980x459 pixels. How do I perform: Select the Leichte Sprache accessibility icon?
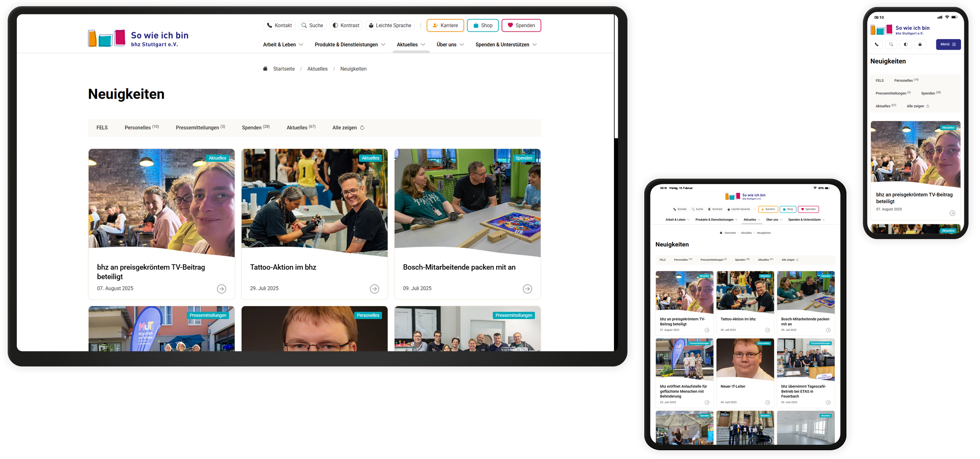click(x=371, y=25)
